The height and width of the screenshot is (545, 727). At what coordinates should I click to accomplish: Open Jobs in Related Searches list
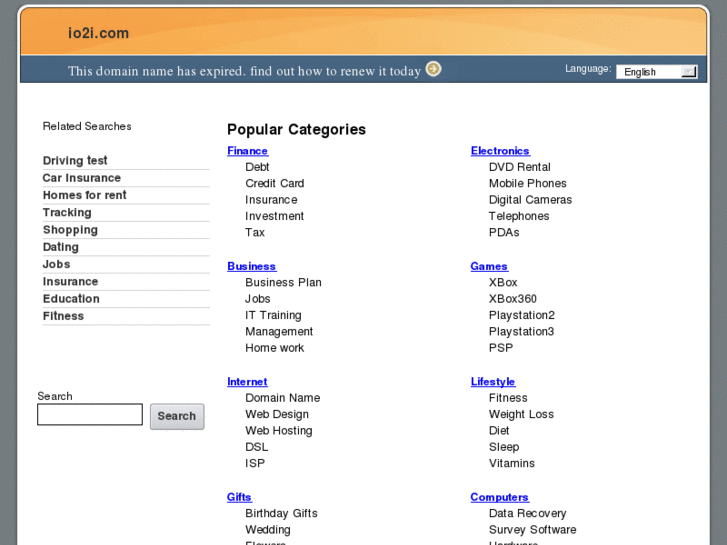(56, 264)
